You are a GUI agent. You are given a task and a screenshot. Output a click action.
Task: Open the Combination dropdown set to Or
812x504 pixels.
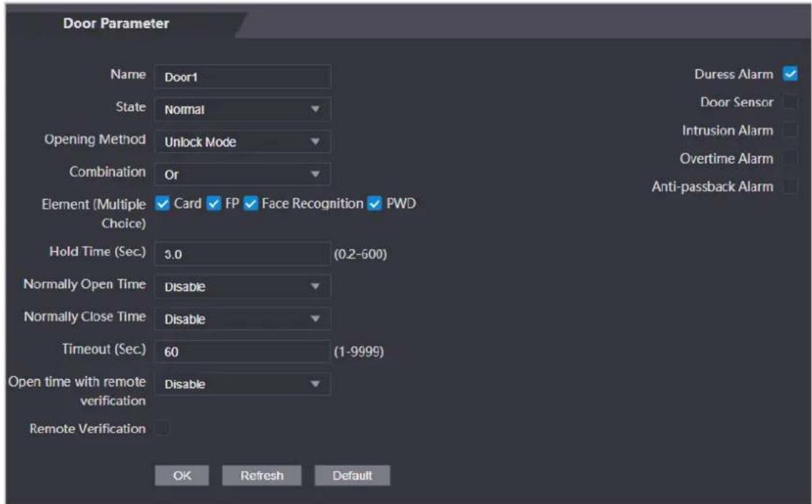pos(242,174)
